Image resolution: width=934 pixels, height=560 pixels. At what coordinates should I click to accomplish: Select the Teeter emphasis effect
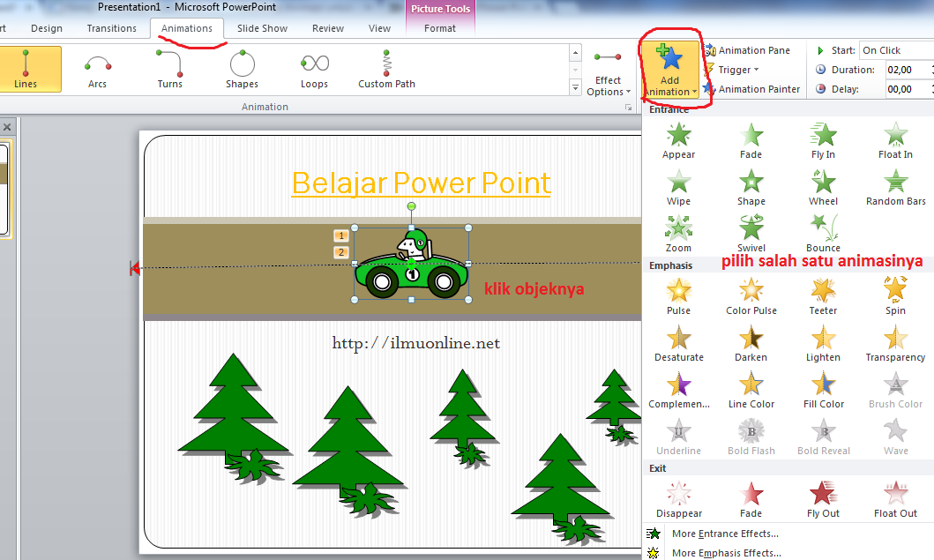[823, 295]
